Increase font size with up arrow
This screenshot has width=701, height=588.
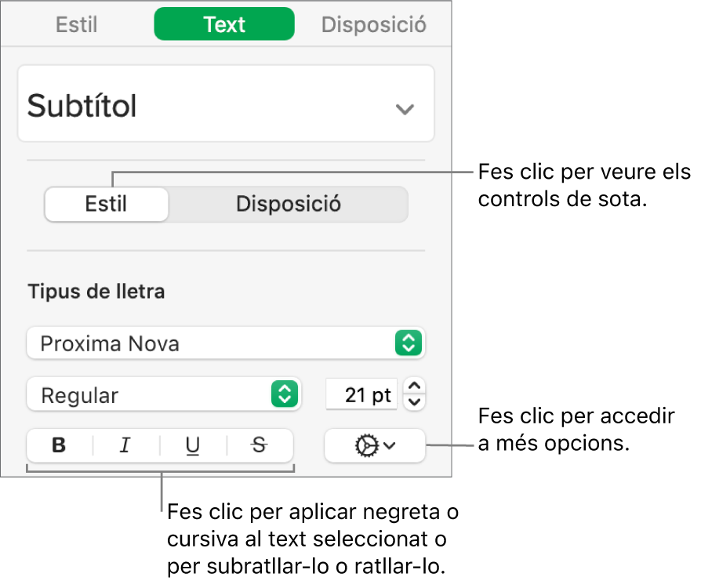click(x=414, y=386)
